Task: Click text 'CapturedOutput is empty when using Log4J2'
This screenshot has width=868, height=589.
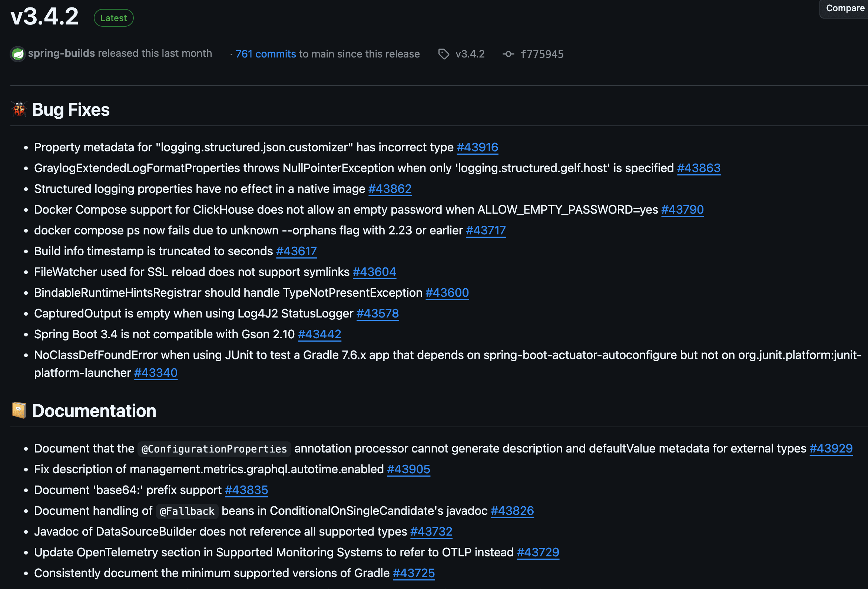Action: click(155, 313)
